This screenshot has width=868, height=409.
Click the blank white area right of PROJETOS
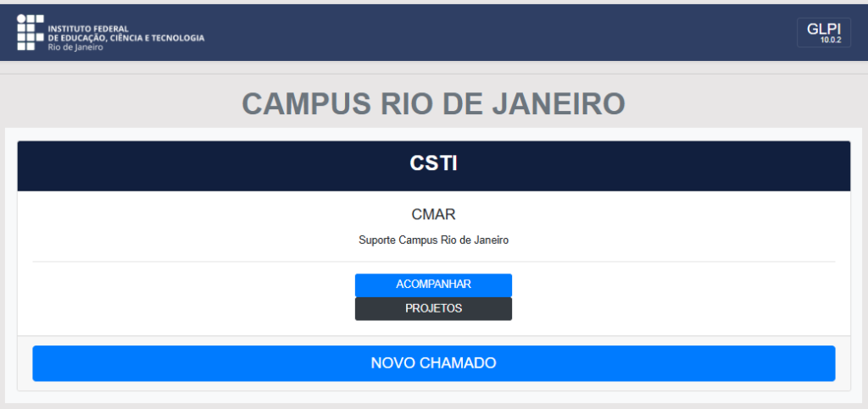pyautogui.click(x=678, y=308)
